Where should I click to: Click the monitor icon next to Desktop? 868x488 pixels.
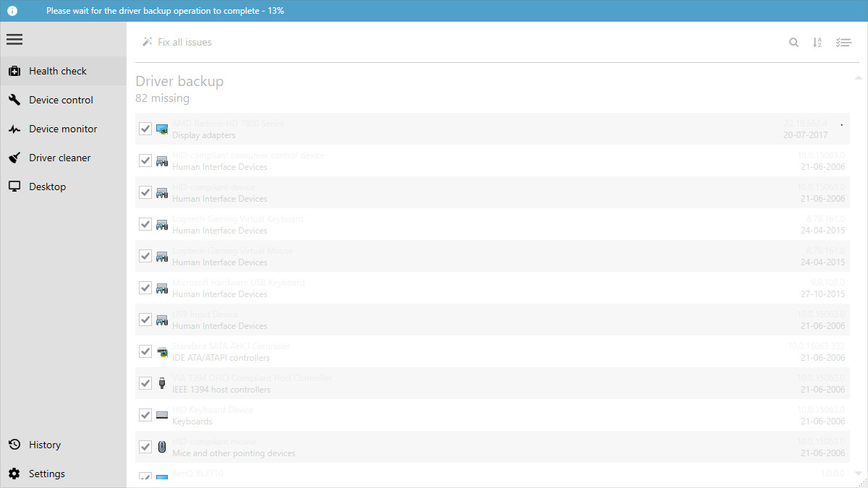tap(14, 186)
